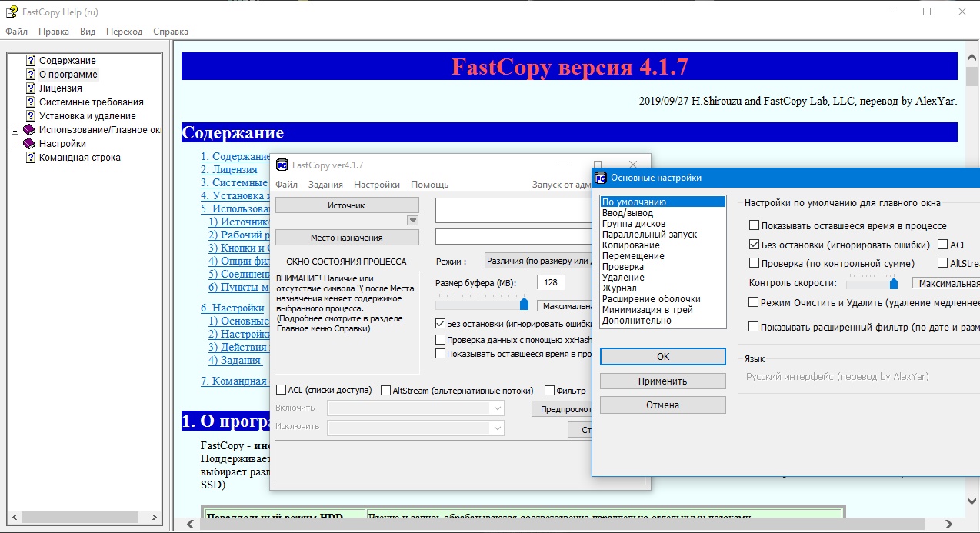Open the Файл menu in Help window
This screenshot has height=533, width=980.
[17, 32]
